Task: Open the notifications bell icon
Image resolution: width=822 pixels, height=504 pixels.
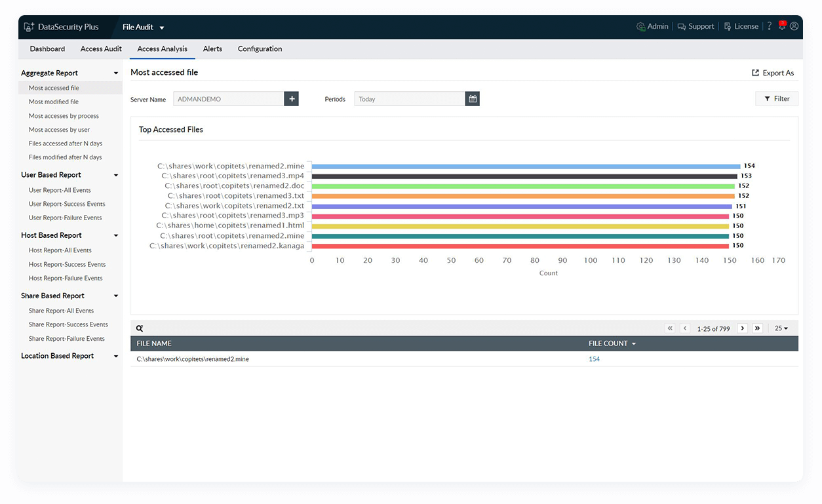Action: pos(782,26)
